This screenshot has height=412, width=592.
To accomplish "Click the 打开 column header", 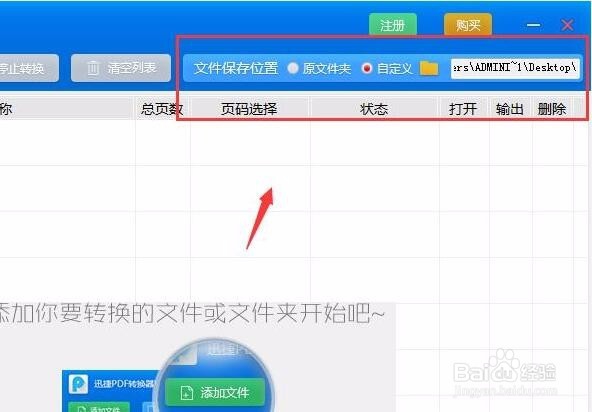I will [x=463, y=109].
